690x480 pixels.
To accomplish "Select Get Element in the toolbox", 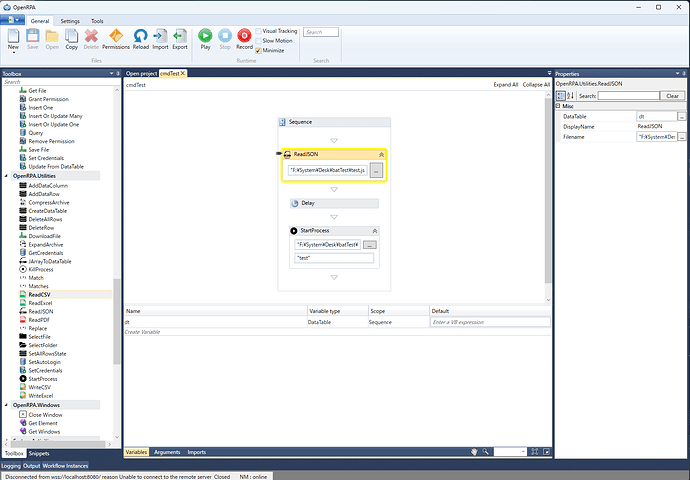I will pos(43,423).
